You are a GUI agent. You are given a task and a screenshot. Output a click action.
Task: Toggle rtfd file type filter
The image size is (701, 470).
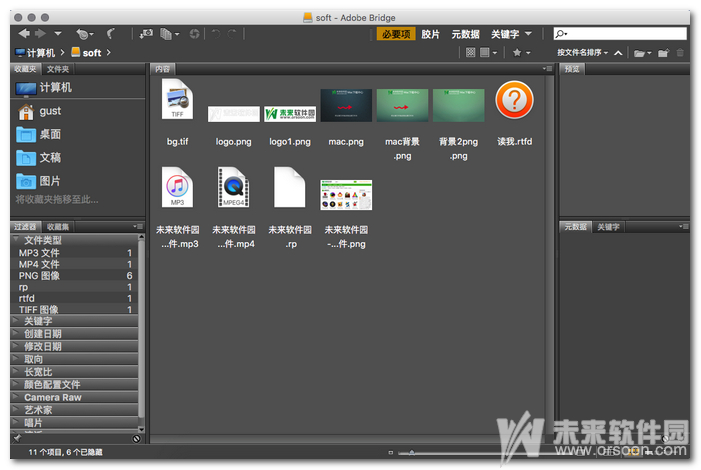[x=74, y=298]
